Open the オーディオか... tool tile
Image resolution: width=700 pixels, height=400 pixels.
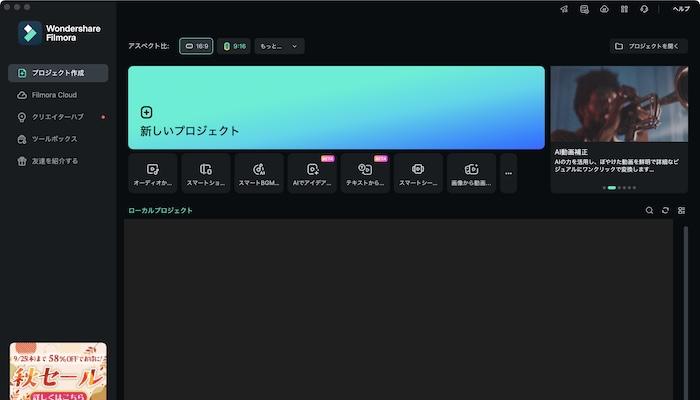coord(153,173)
